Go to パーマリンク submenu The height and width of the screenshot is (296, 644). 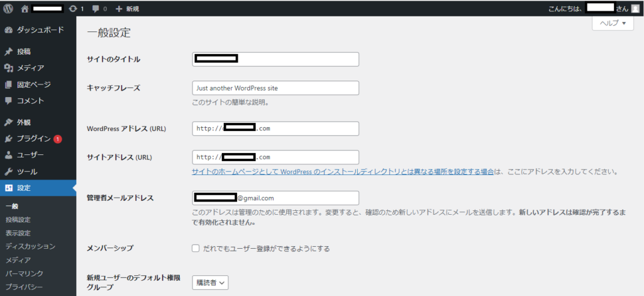[25, 273]
